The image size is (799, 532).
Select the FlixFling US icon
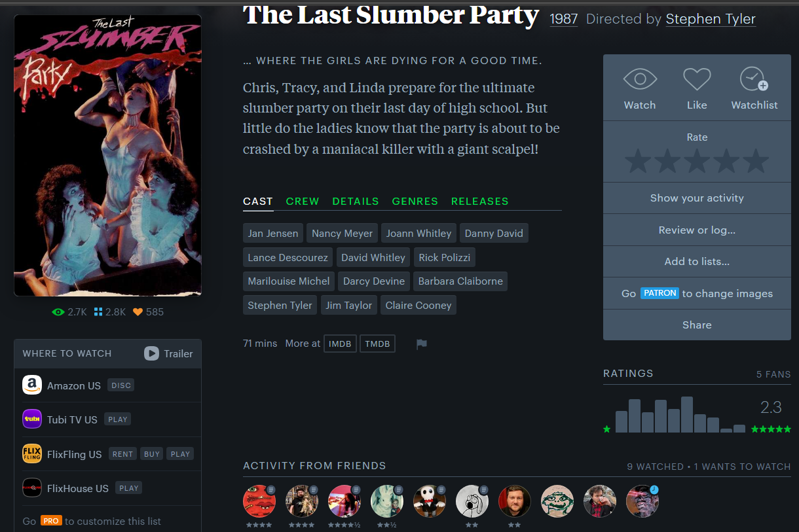(x=32, y=453)
